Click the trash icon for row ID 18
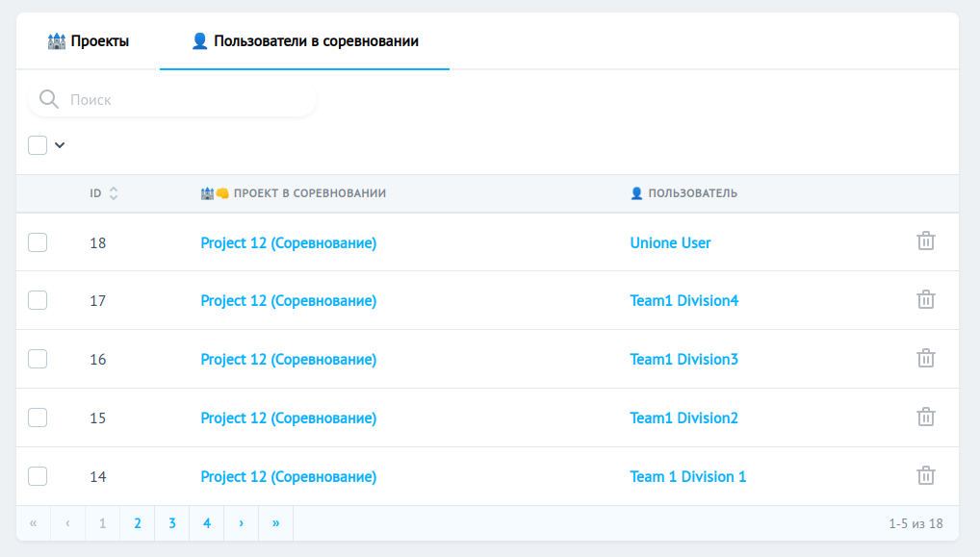The image size is (980, 557). [x=926, y=241]
